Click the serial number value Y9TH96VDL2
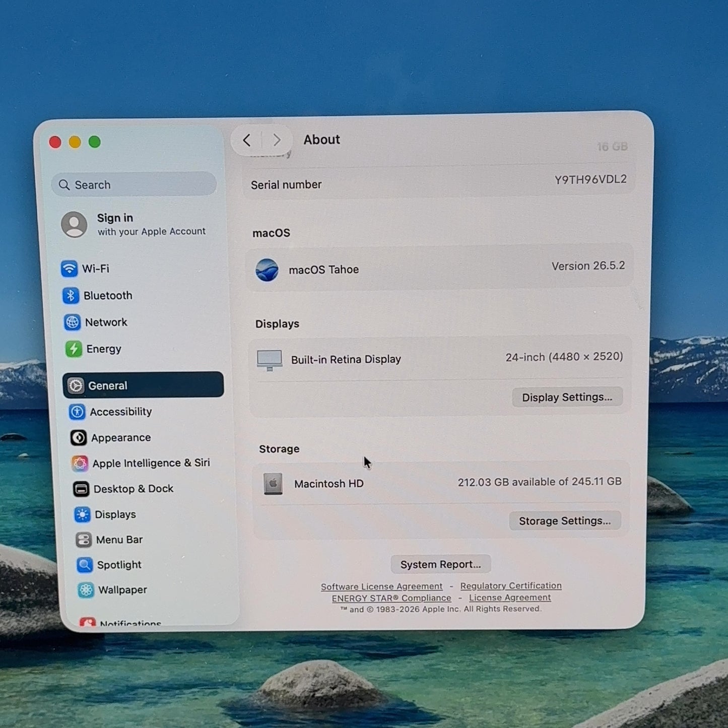Image resolution: width=728 pixels, height=728 pixels. pos(590,179)
